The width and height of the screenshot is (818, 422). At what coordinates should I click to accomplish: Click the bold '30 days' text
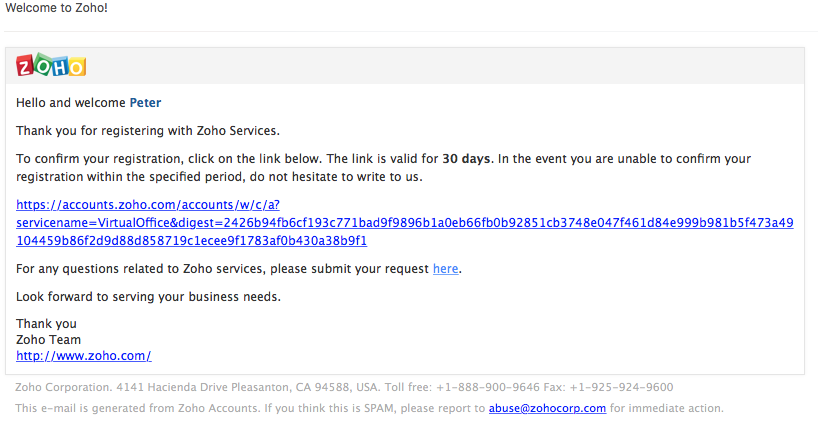point(466,159)
